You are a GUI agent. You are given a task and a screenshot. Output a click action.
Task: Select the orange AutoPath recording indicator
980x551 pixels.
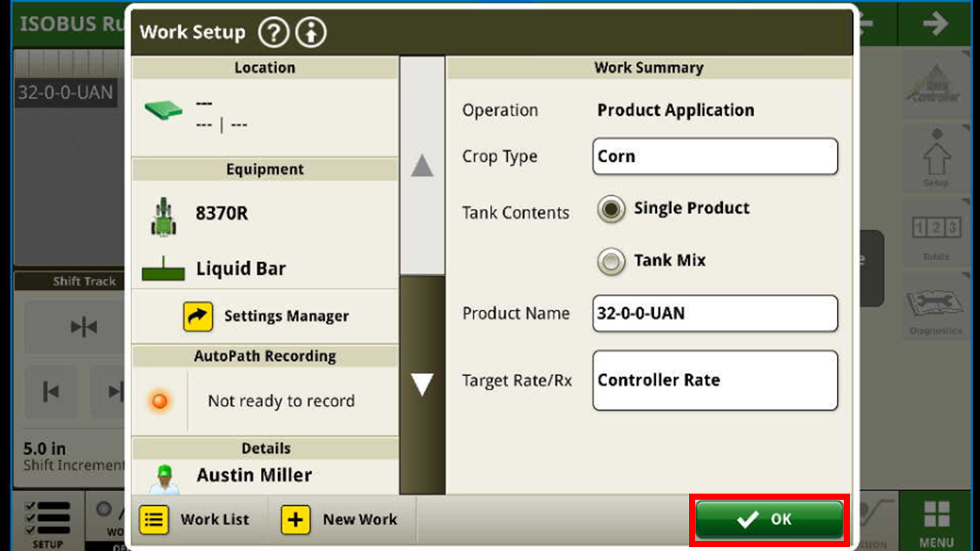click(x=159, y=401)
